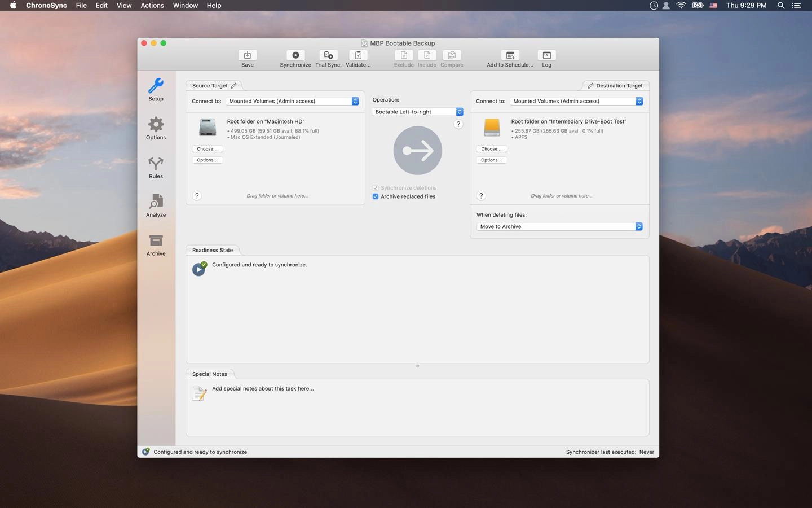This screenshot has width=812, height=508.
Task: Click the US flag input source icon
Action: click(x=713, y=6)
